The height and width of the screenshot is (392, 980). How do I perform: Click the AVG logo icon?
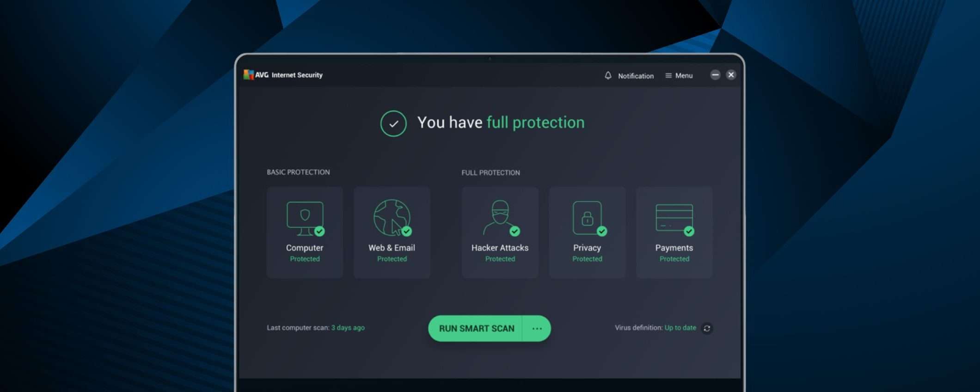(249, 74)
